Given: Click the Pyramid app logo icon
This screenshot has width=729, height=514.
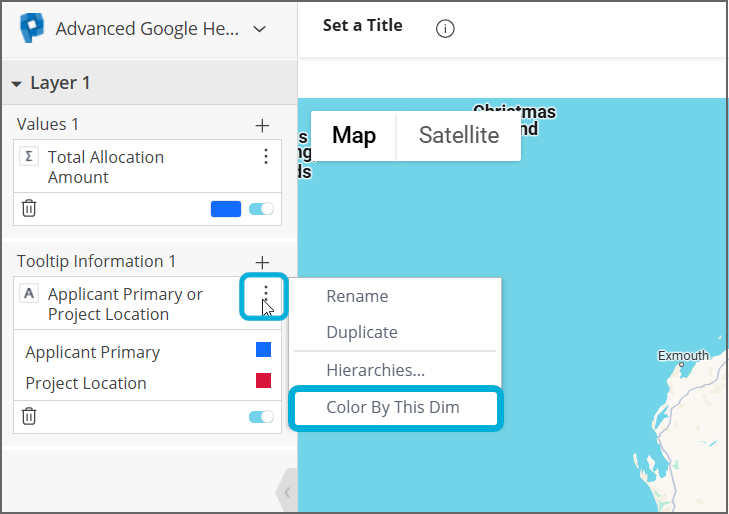Looking at the screenshot, I should [x=34, y=28].
